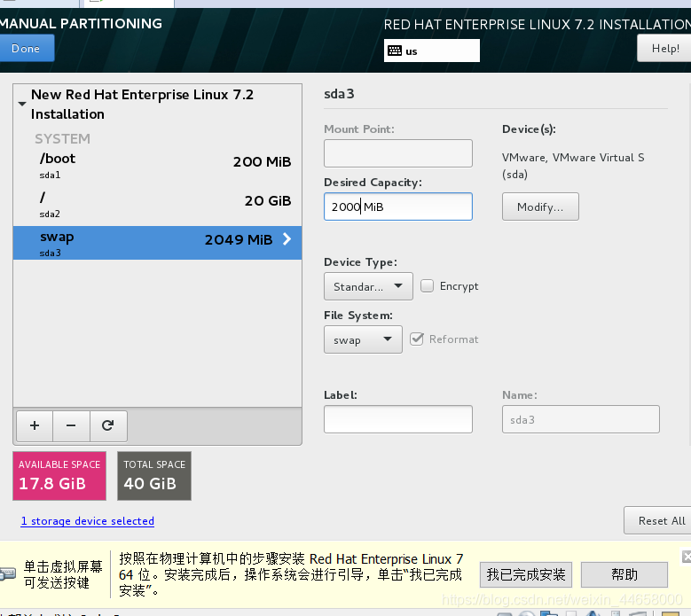Close the VMware install hint bar

687,557
